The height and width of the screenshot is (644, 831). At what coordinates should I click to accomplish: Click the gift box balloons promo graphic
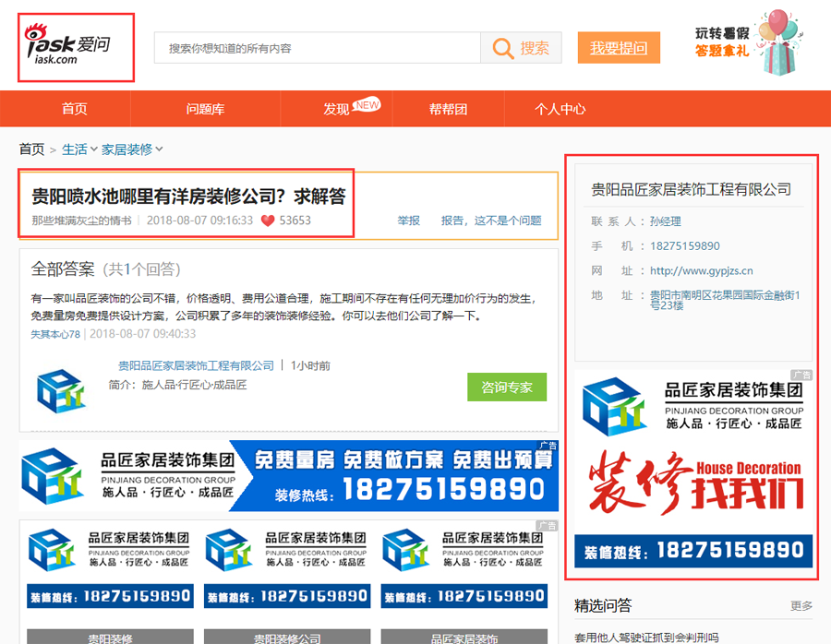(x=778, y=42)
